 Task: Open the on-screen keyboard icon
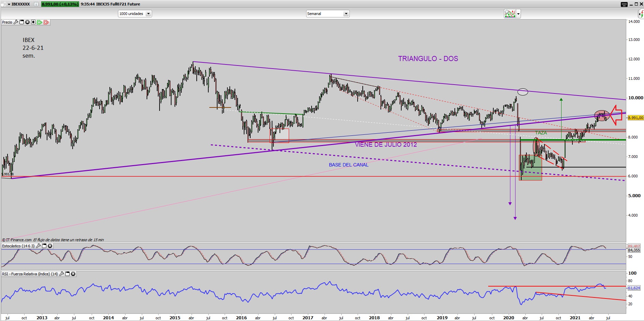click(x=624, y=4)
